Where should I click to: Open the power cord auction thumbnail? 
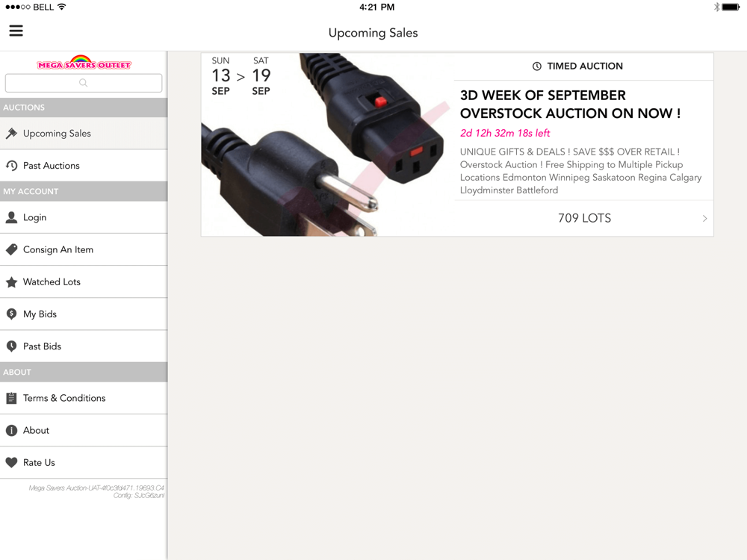328,145
